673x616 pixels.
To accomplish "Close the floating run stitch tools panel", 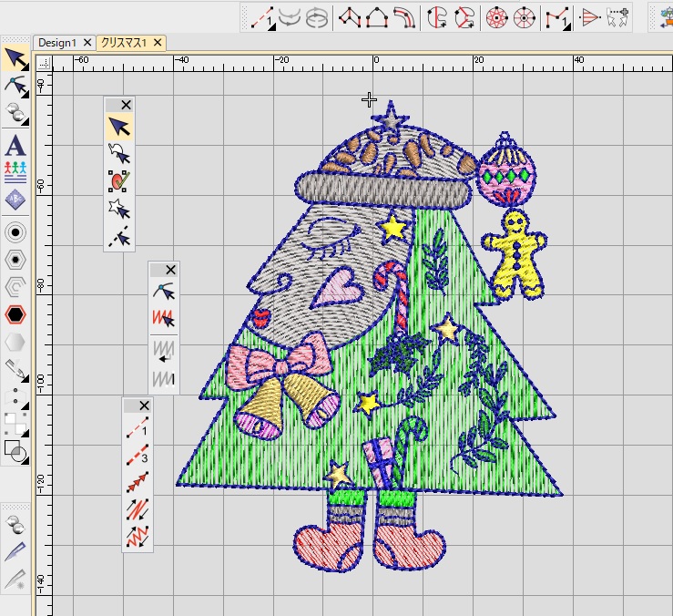I will [144, 406].
